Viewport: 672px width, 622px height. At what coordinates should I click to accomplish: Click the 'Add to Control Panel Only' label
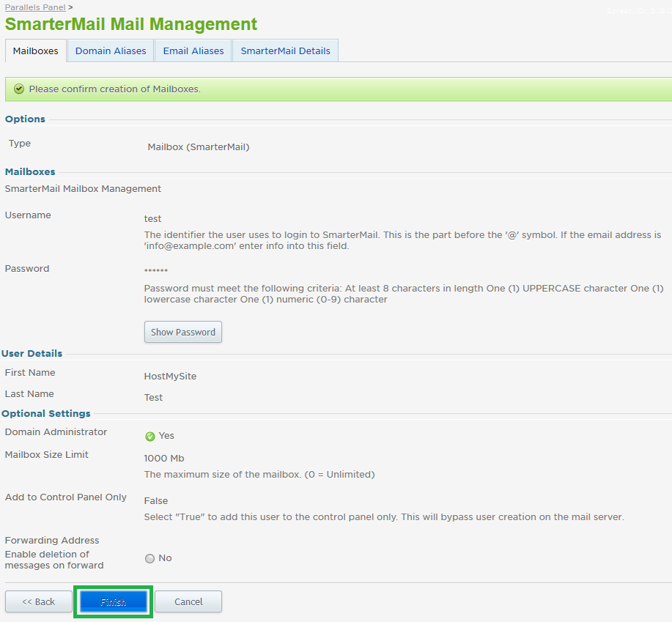tap(65, 497)
